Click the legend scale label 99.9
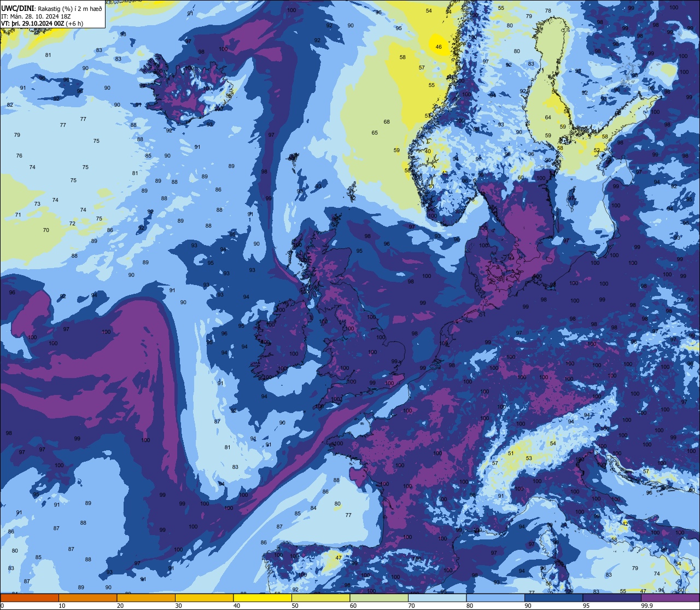 [647, 606]
